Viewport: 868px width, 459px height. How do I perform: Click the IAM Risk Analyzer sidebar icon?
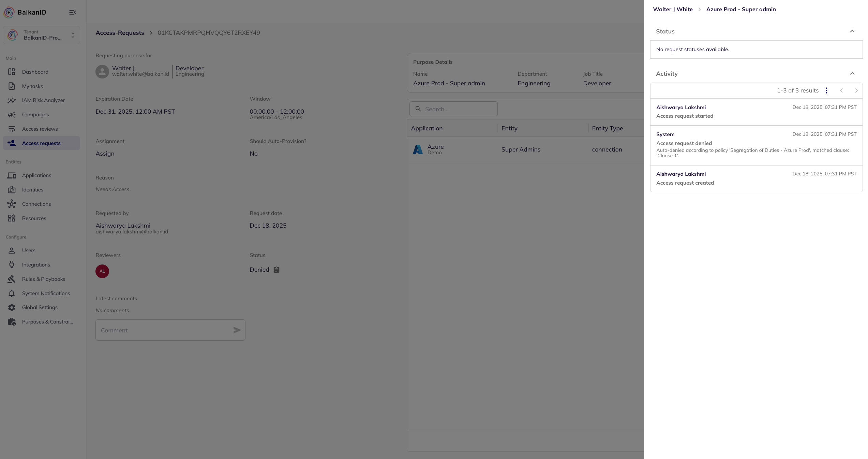click(12, 100)
